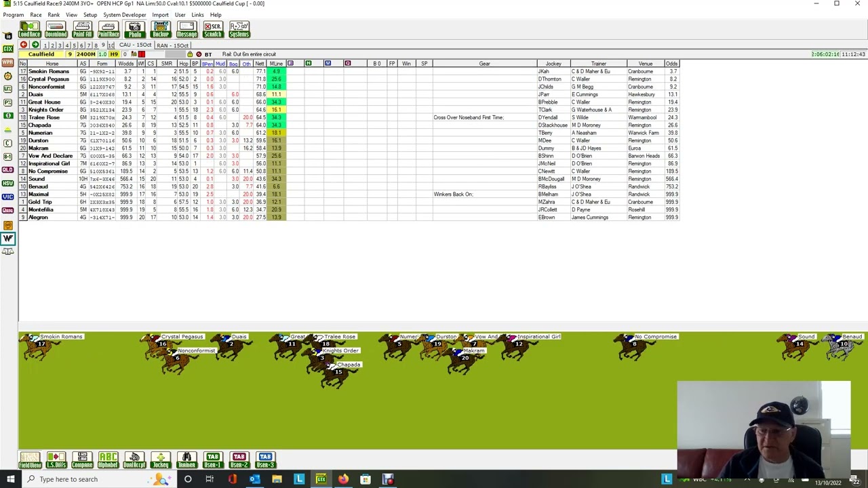Screen dimensions: 868x488
Task: Click the WF sidebar icon
Action: pyautogui.click(x=7, y=238)
